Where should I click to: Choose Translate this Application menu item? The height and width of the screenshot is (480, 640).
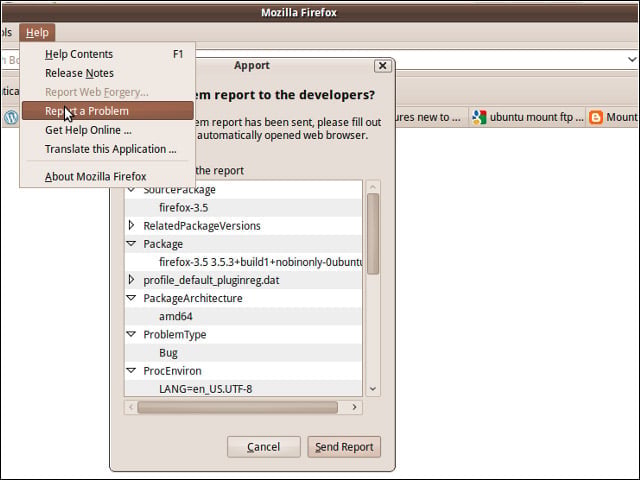click(x=108, y=149)
